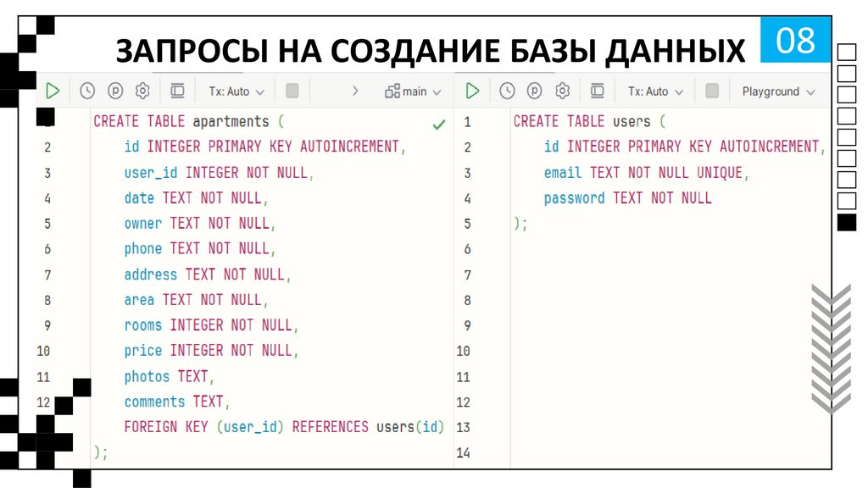Click 'CREATE TABLE apartments (' line
The image size is (868, 488).
coord(188,121)
